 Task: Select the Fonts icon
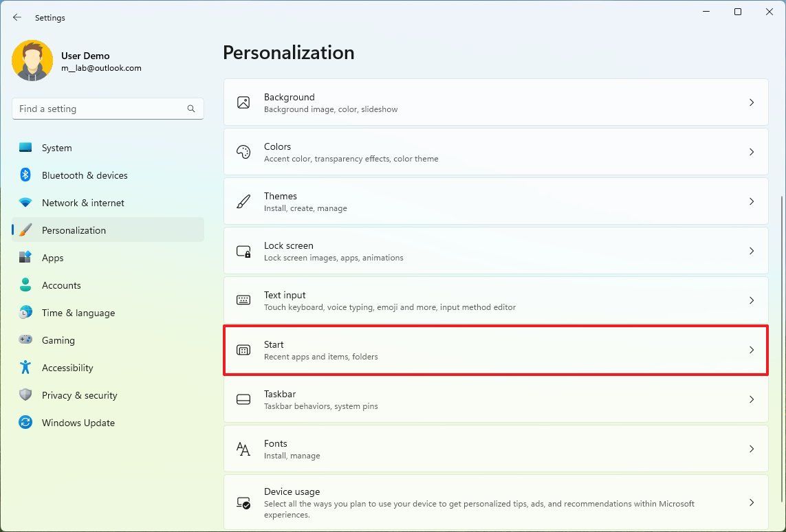[243, 449]
